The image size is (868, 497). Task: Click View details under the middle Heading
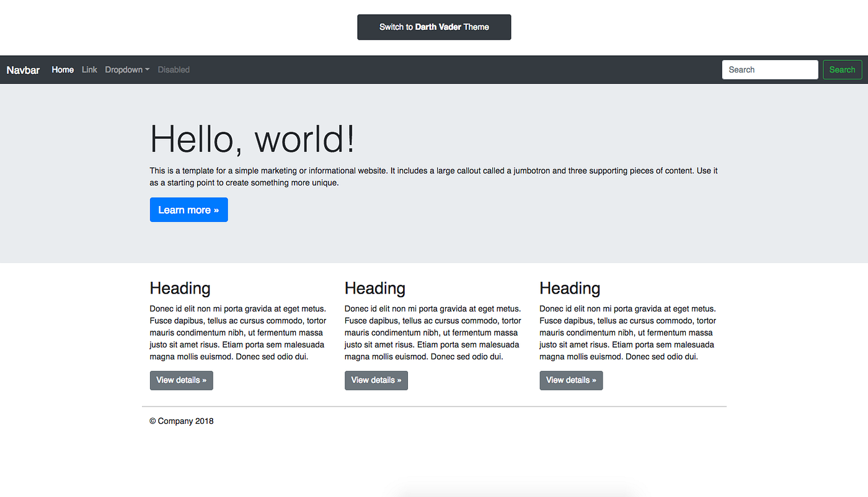click(376, 380)
